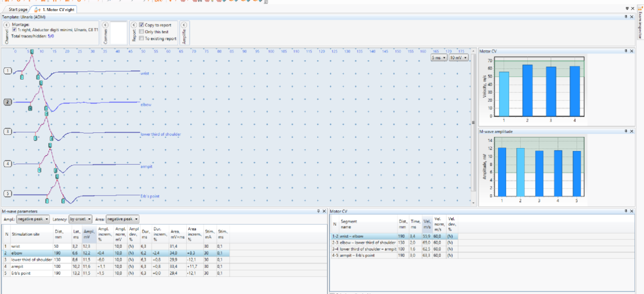Select the elbow row in M-wave parameters

click(x=116, y=252)
